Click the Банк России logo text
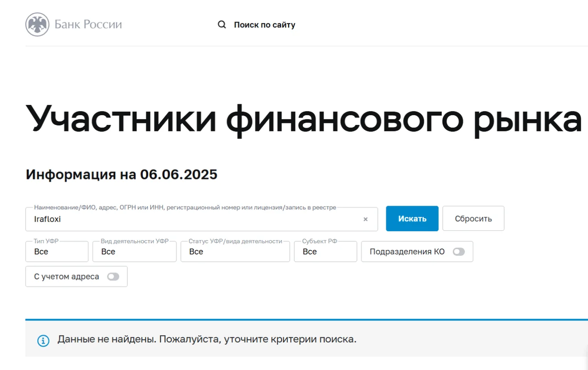Image resolution: width=588 pixels, height=370 pixels. pos(89,25)
